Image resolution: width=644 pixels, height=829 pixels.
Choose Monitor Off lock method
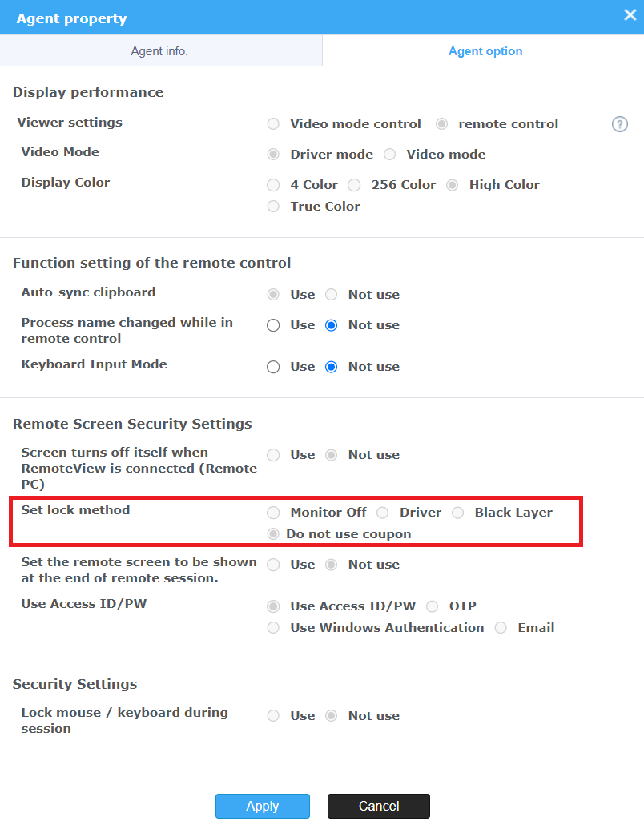click(x=273, y=513)
